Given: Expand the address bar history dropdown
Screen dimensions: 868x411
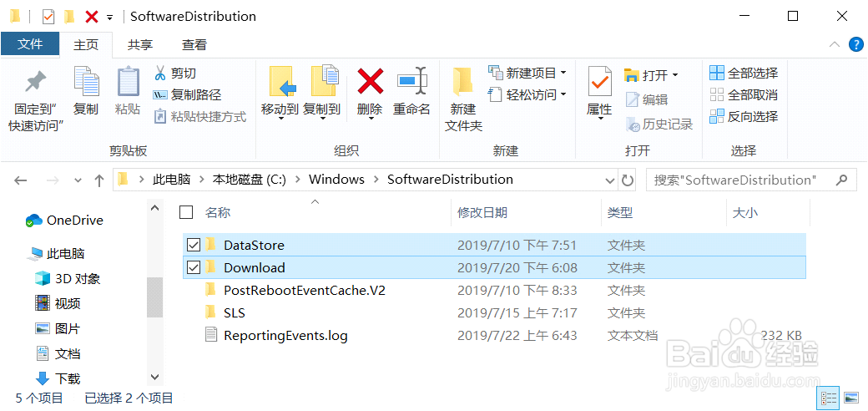Looking at the screenshot, I should pyautogui.click(x=610, y=180).
